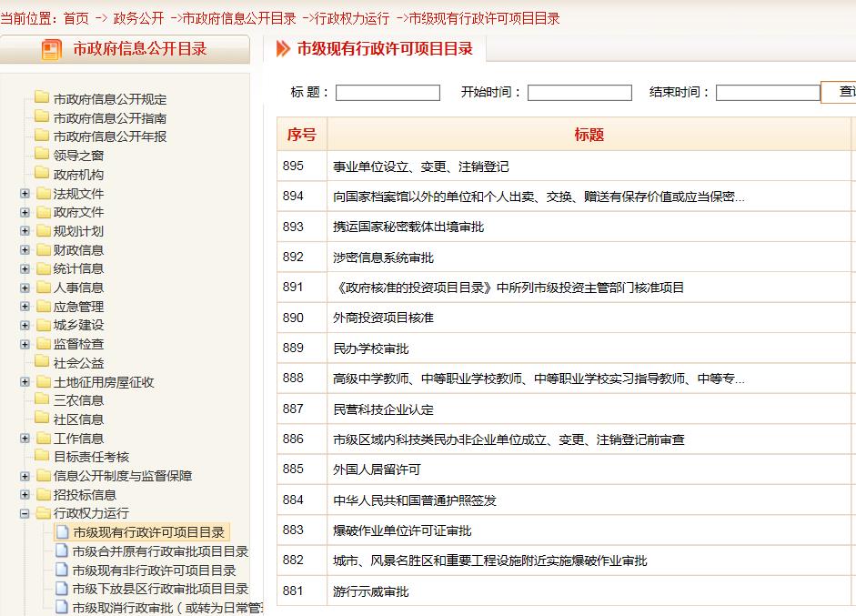Image resolution: width=856 pixels, height=616 pixels.
Task: Expand the 人事信息 tree node
Action: (x=25, y=288)
